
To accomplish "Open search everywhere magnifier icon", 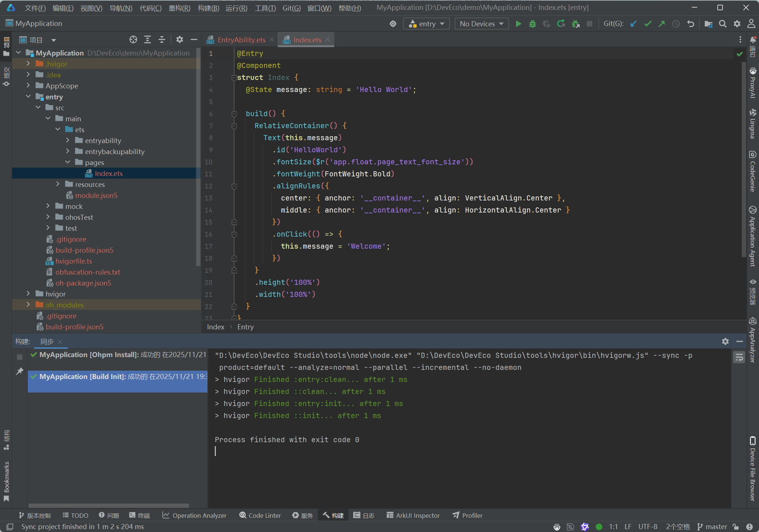I will click(723, 24).
